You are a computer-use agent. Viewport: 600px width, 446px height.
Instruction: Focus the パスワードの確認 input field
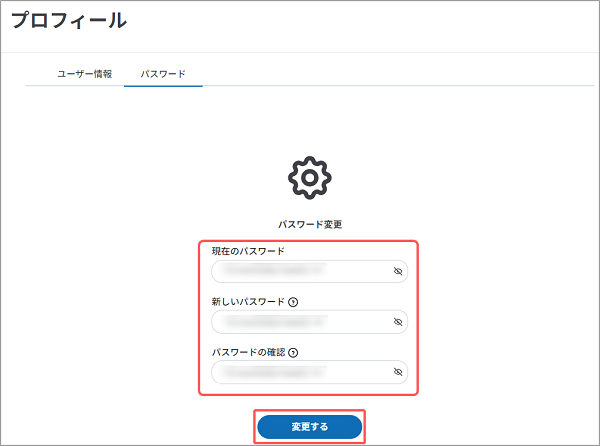coord(300,372)
